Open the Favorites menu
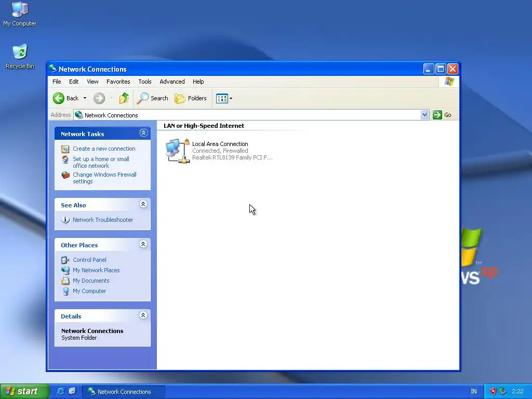The width and height of the screenshot is (532, 399). (118, 82)
